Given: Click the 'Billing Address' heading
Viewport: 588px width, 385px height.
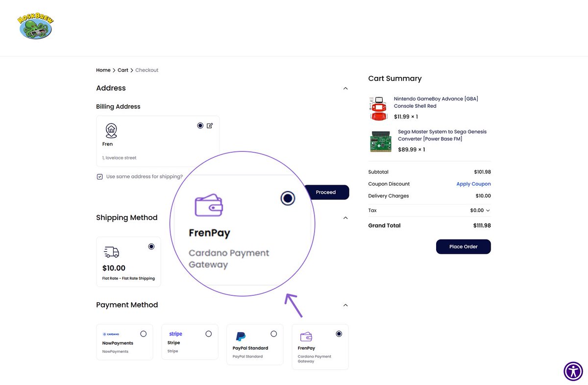Looking at the screenshot, I should coord(118,107).
